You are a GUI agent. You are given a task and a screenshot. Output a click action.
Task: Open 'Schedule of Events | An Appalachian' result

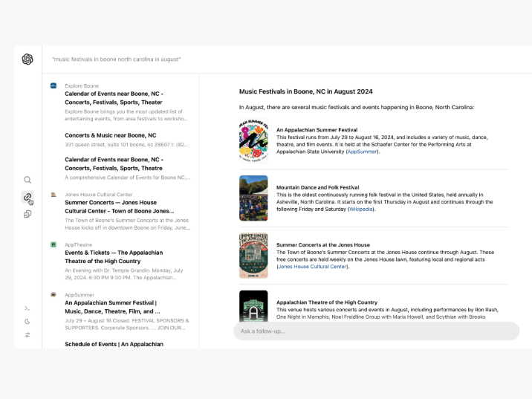(114, 344)
